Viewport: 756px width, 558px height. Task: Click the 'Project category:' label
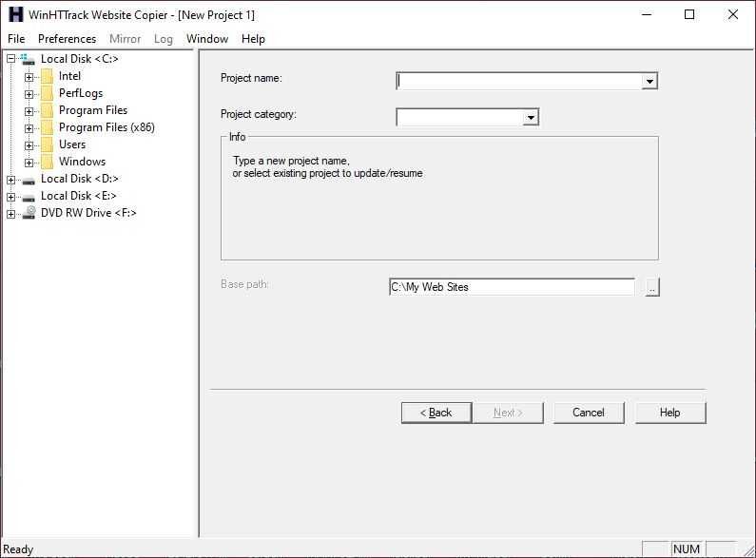pos(259,114)
